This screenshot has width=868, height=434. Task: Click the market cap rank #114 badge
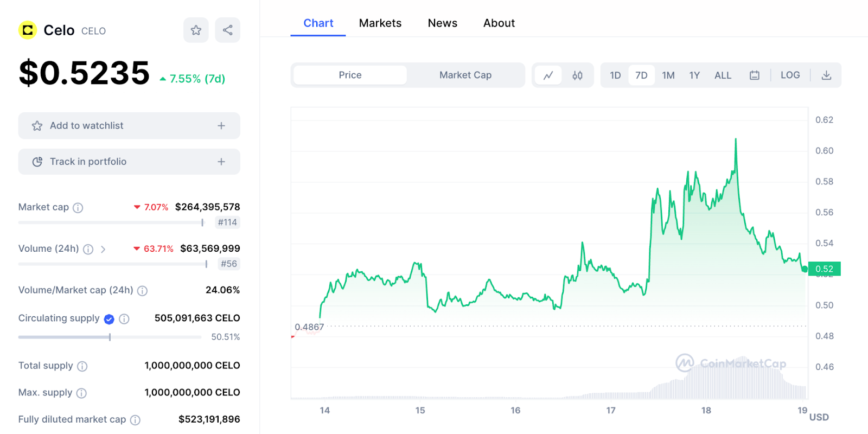[x=227, y=222]
